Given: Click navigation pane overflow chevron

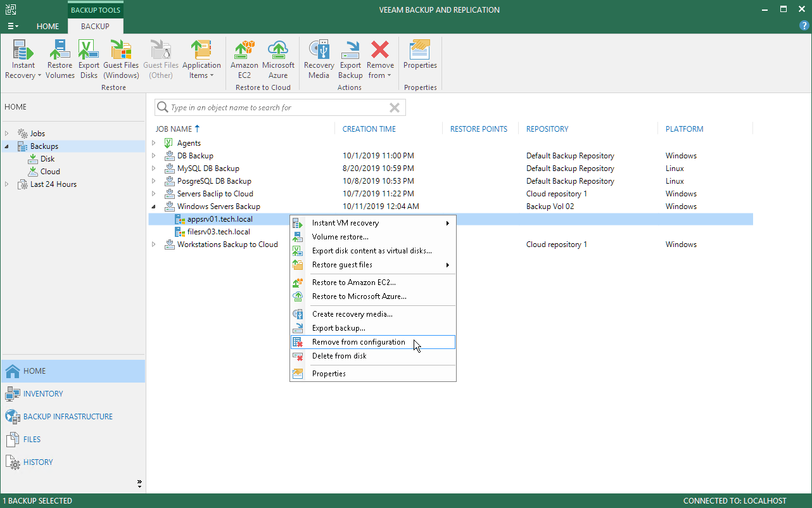Looking at the screenshot, I should coord(139,484).
